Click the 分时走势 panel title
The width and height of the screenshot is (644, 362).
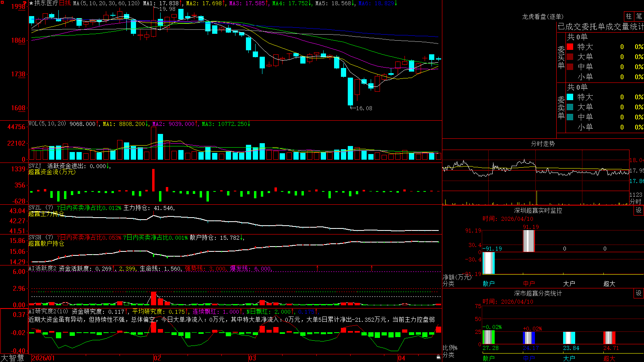pyautogui.click(x=543, y=144)
